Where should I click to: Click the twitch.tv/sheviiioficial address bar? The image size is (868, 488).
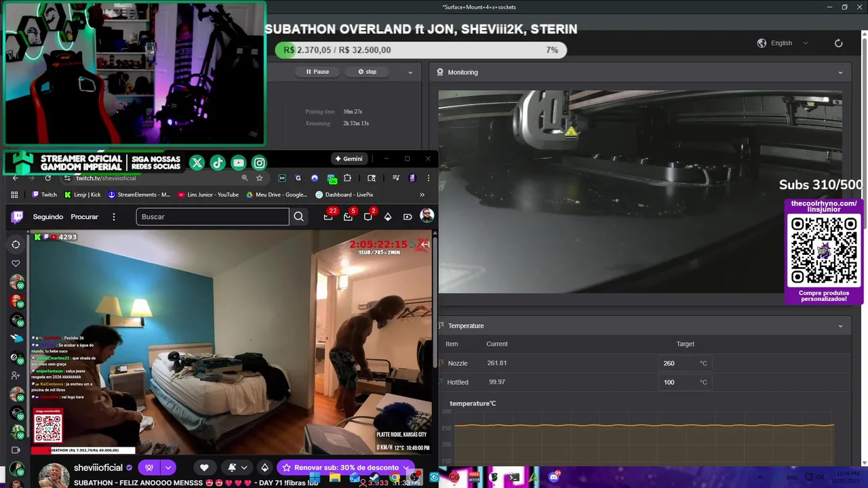(x=106, y=178)
